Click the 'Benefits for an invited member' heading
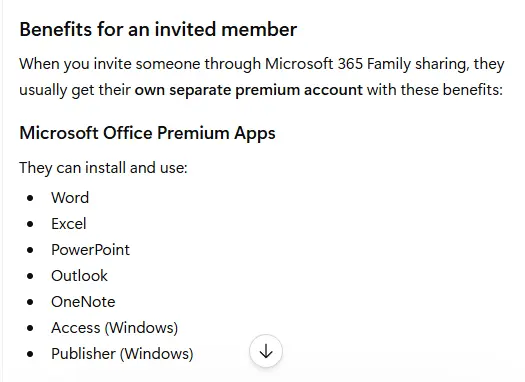Image resolution: width=525 pixels, height=382 pixels. (158, 29)
